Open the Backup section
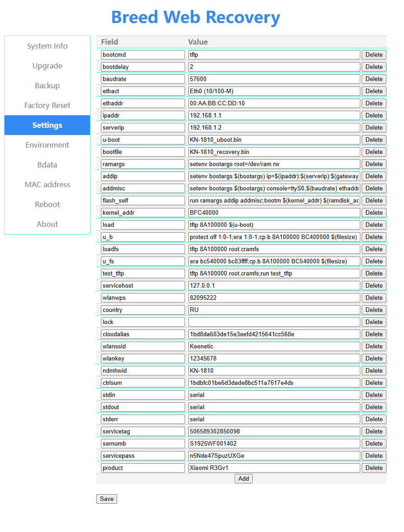The image size is (404, 532). [x=47, y=86]
